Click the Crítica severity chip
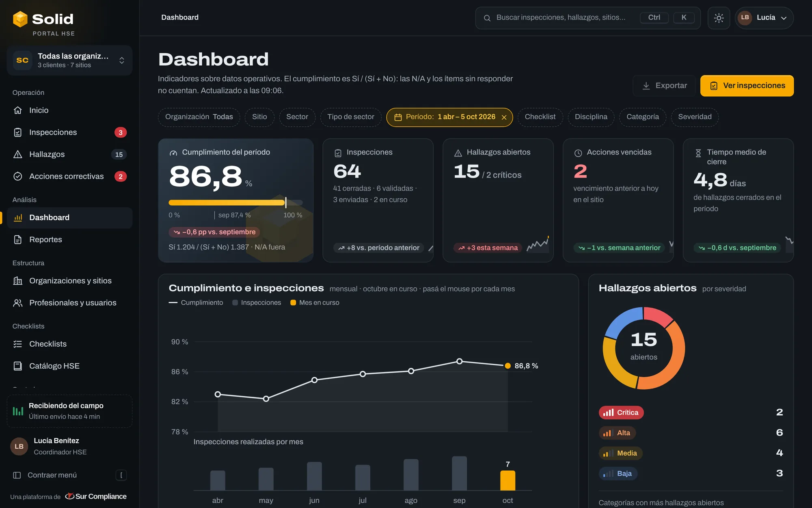812x508 pixels. tap(621, 412)
